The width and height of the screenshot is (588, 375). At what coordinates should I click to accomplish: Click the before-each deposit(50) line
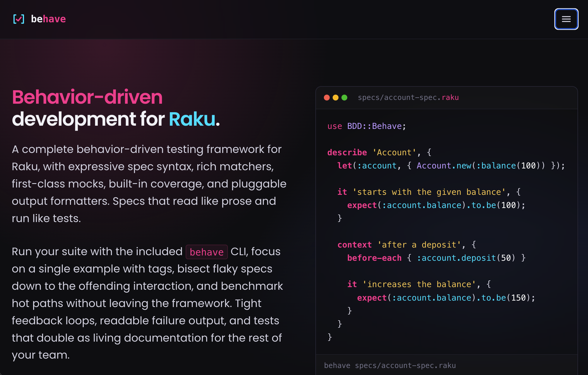(x=436, y=258)
